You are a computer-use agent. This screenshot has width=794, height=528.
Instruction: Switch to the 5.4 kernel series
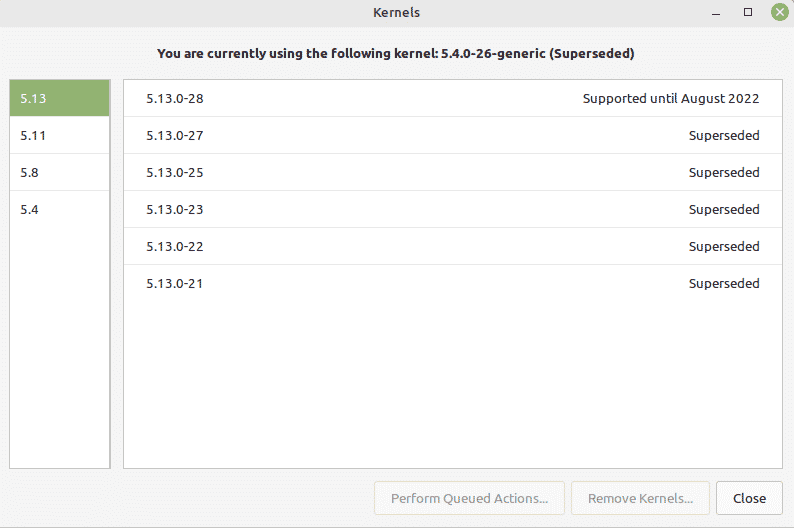[x=60, y=209]
